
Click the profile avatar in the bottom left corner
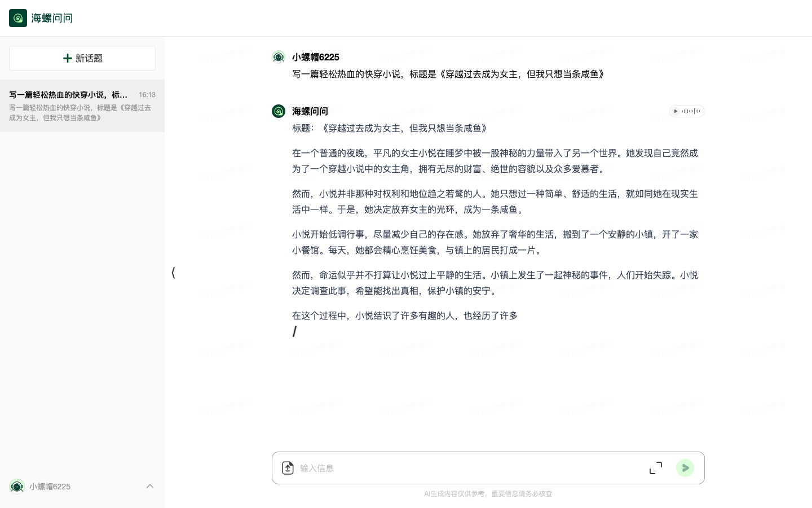[x=17, y=487]
